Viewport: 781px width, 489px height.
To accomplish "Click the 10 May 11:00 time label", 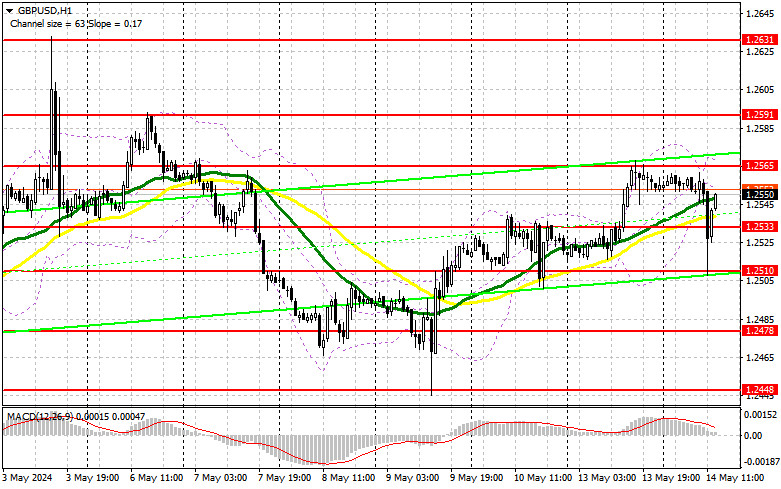I will coord(541,478).
